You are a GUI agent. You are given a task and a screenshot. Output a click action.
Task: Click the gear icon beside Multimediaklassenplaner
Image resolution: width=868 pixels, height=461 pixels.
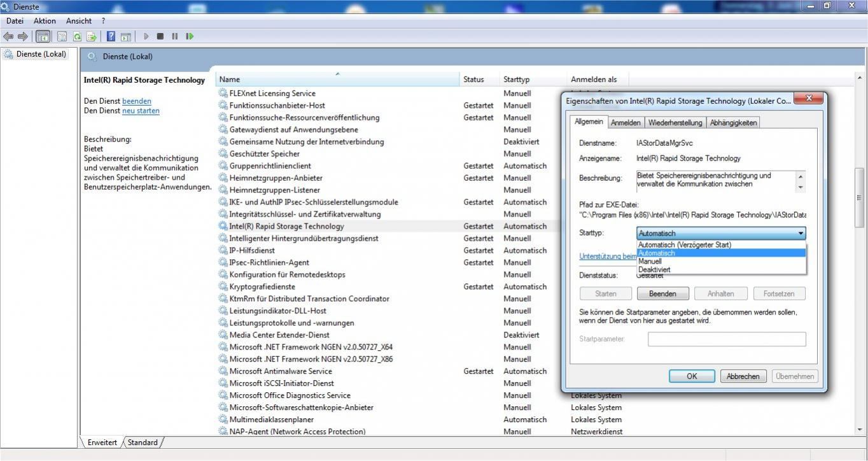223,420
